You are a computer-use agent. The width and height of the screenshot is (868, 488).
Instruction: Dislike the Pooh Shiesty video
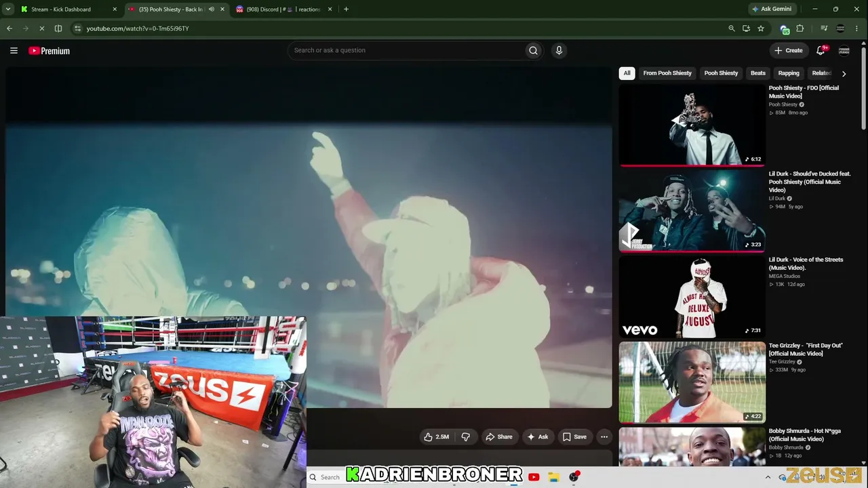pos(465,437)
